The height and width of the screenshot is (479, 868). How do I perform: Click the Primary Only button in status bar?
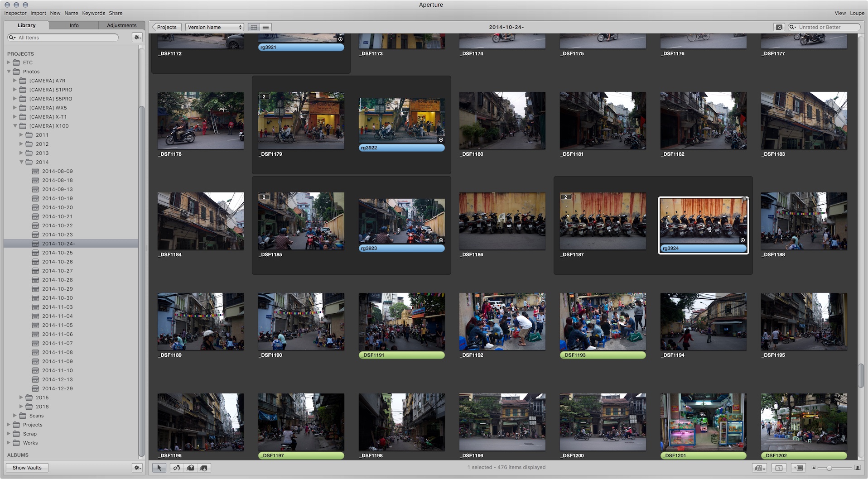click(x=779, y=468)
